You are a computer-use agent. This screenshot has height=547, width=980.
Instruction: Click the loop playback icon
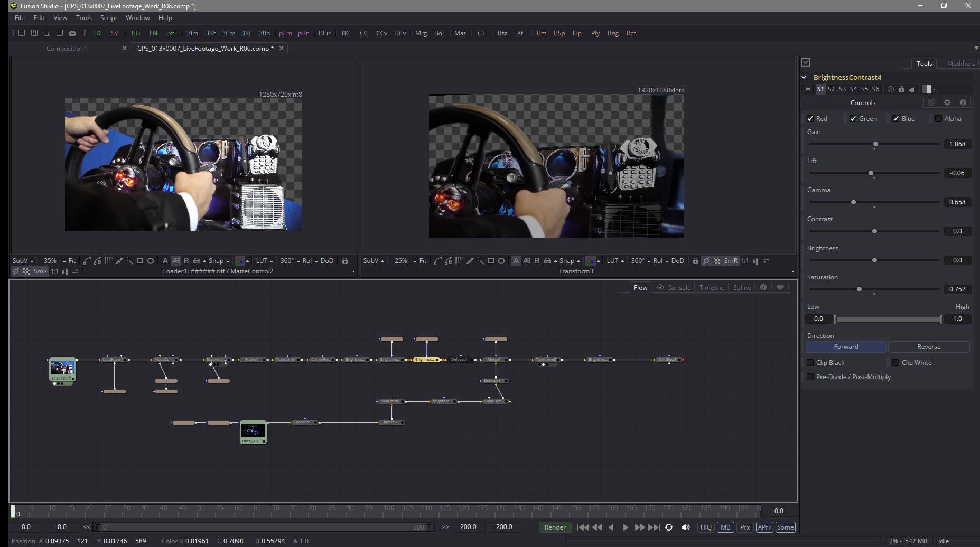pos(669,527)
